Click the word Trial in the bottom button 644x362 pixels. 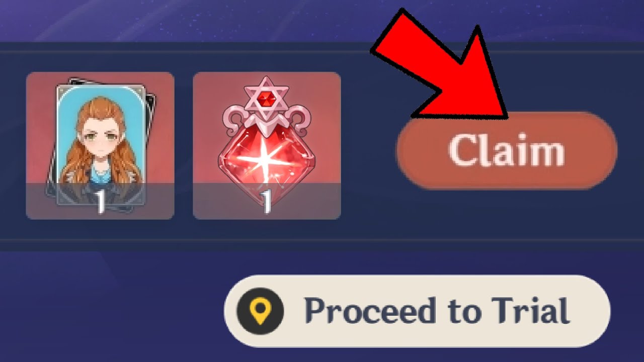point(530,310)
